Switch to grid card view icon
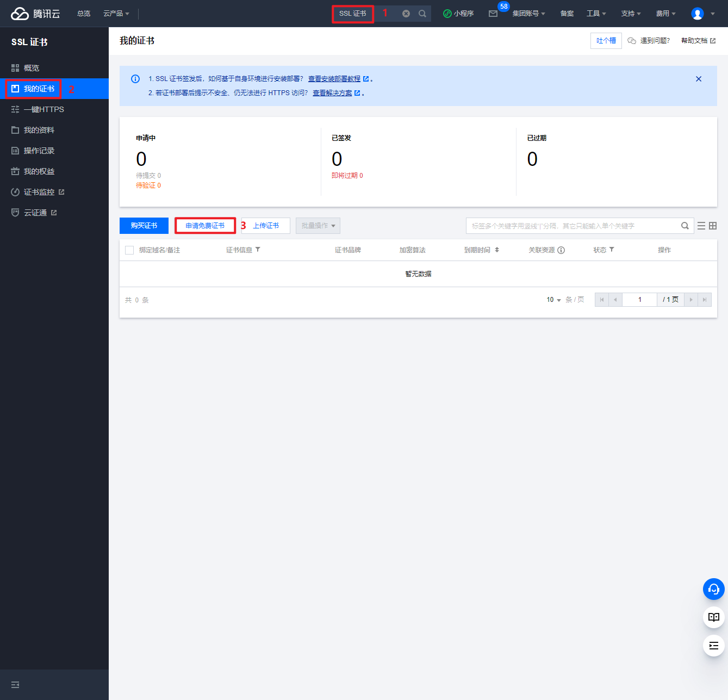 (x=713, y=226)
